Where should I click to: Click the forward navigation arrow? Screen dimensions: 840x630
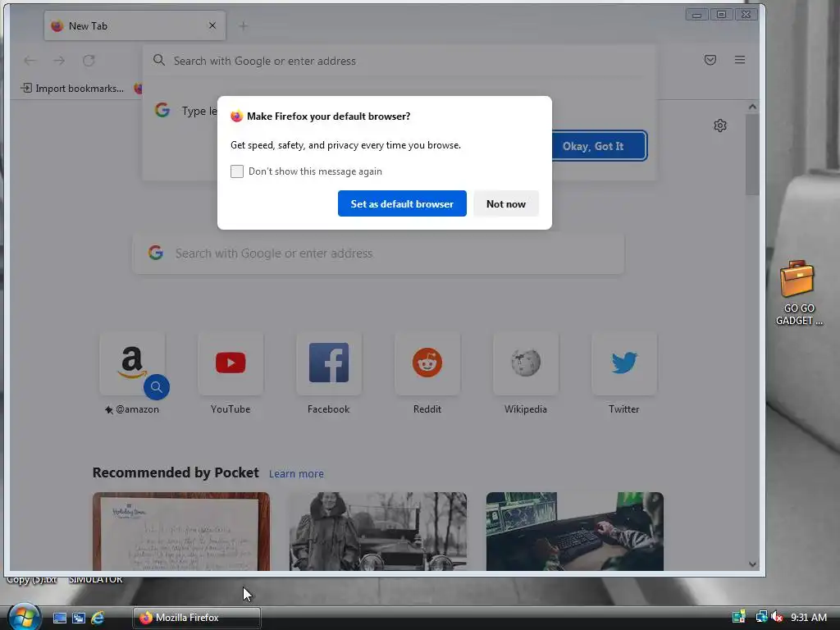click(59, 61)
